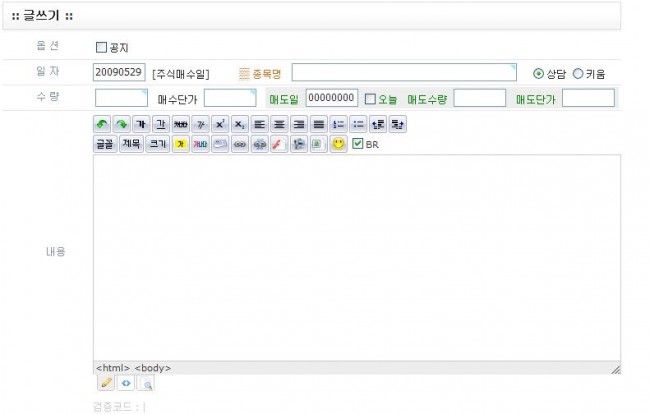Switch to HTML source code view

tap(126, 383)
